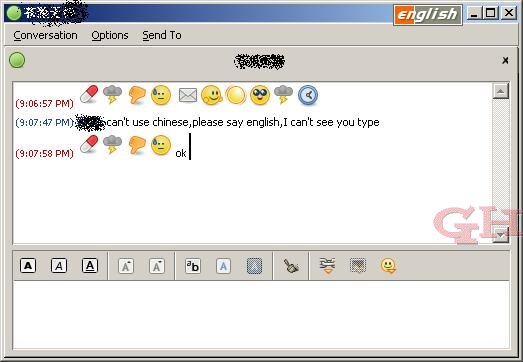Open the Options menu
The height and width of the screenshot is (362, 523).
tap(110, 35)
